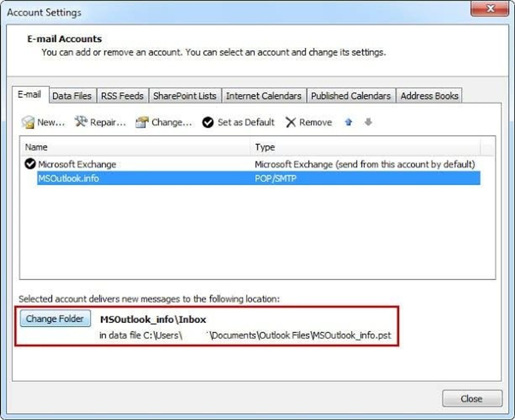Open the SharePoint Lists tab
Screen dimensions: 515x420
(x=185, y=96)
